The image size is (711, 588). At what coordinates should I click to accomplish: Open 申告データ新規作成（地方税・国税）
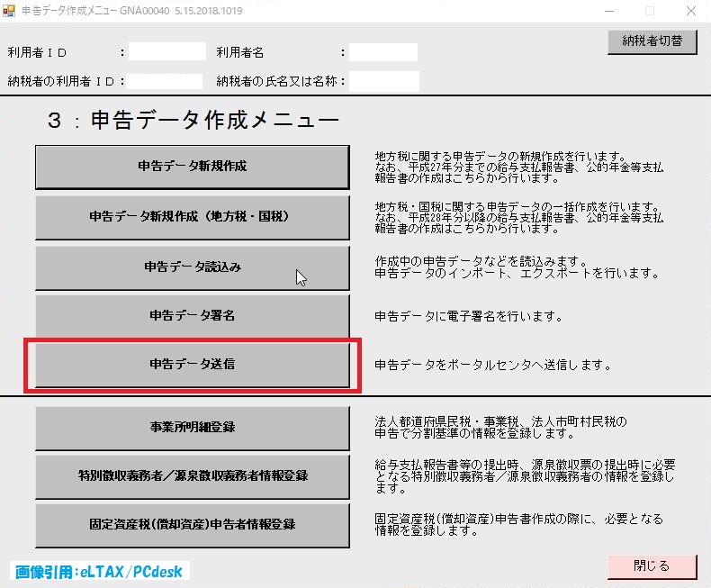pyautogui.click(x=193, y=217)
